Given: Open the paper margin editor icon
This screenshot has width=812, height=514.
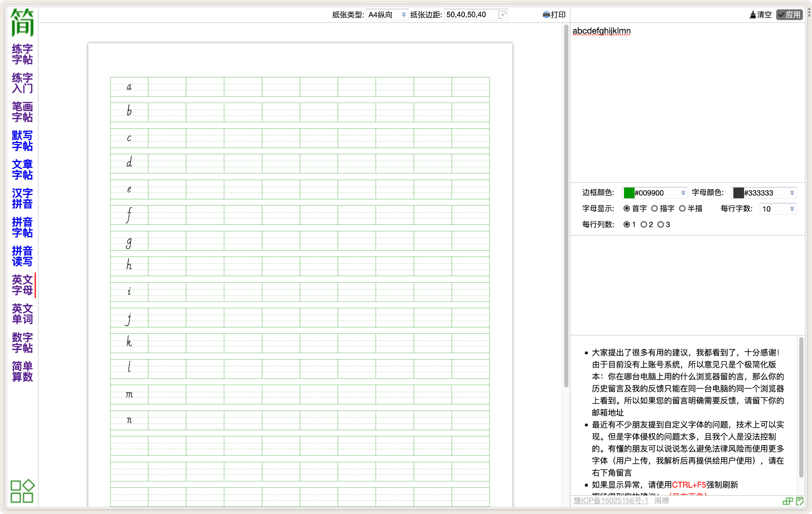Looking at the screenshot, I should pyautogui.click(x=502, y=15).
